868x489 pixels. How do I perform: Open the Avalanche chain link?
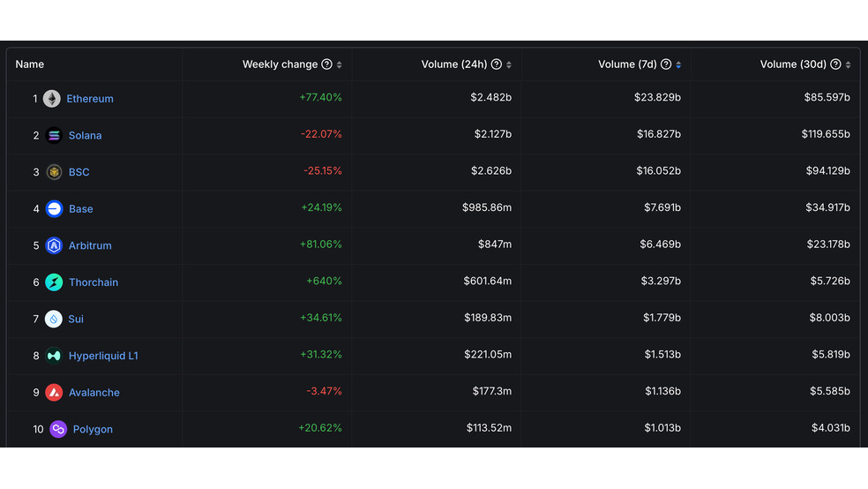[x=94, y=393]
